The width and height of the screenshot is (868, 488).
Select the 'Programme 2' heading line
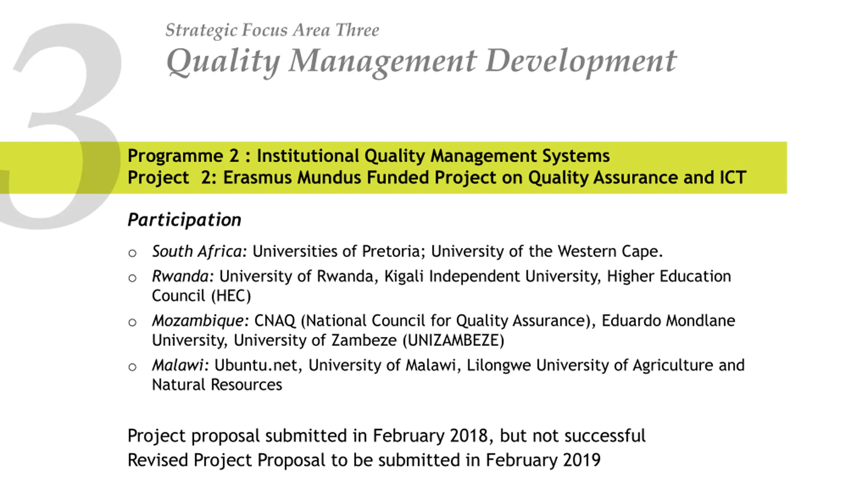[369, 156]
